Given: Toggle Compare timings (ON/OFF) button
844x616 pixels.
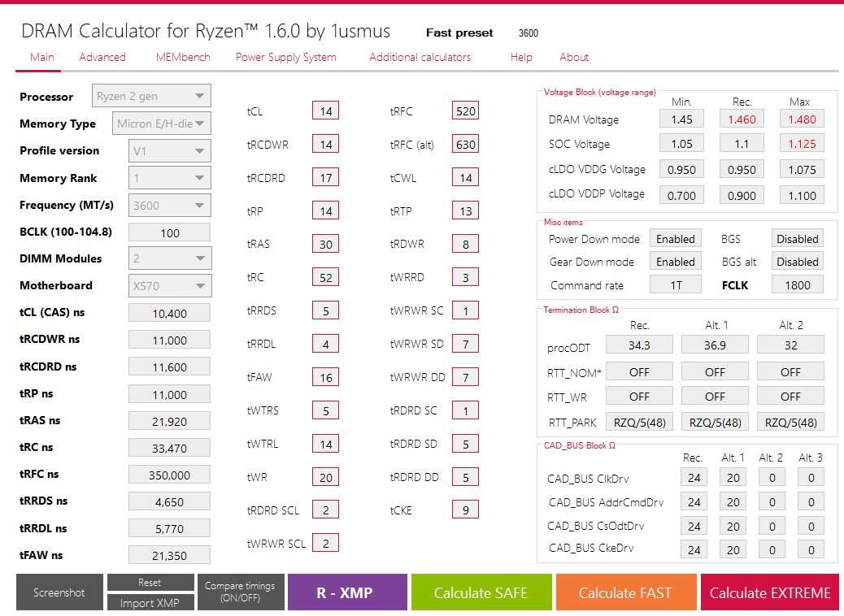Looking at the screenshot, I should coord(240,592).
